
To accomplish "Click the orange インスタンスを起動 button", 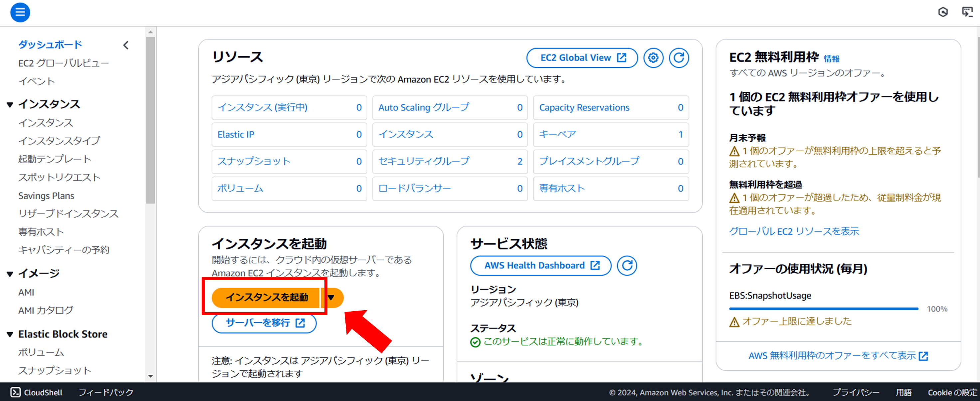I will click(x=266, y=297).
